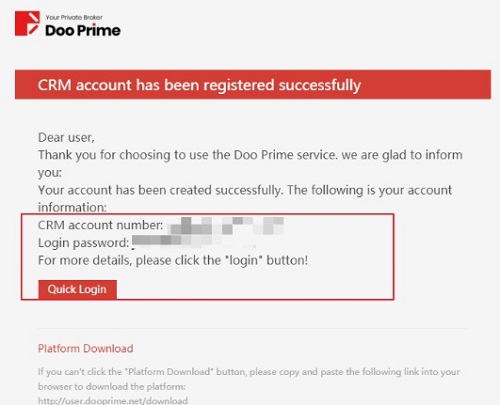The image size is (500, 405).
Task: Click the Doo Prime wordmark text
Action: 83,30
